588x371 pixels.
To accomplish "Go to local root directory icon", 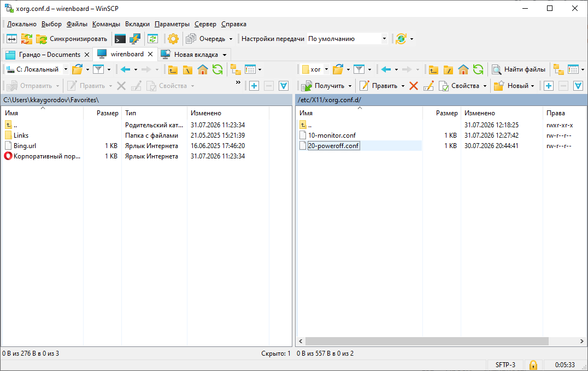I will (x=187, y=69).
